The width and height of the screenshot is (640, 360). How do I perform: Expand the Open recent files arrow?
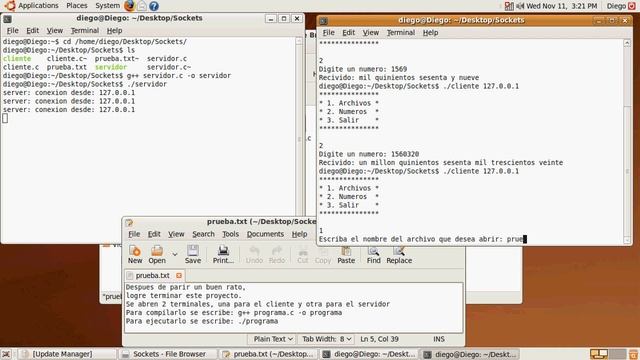pyautogui.click(x=175, y=254)
